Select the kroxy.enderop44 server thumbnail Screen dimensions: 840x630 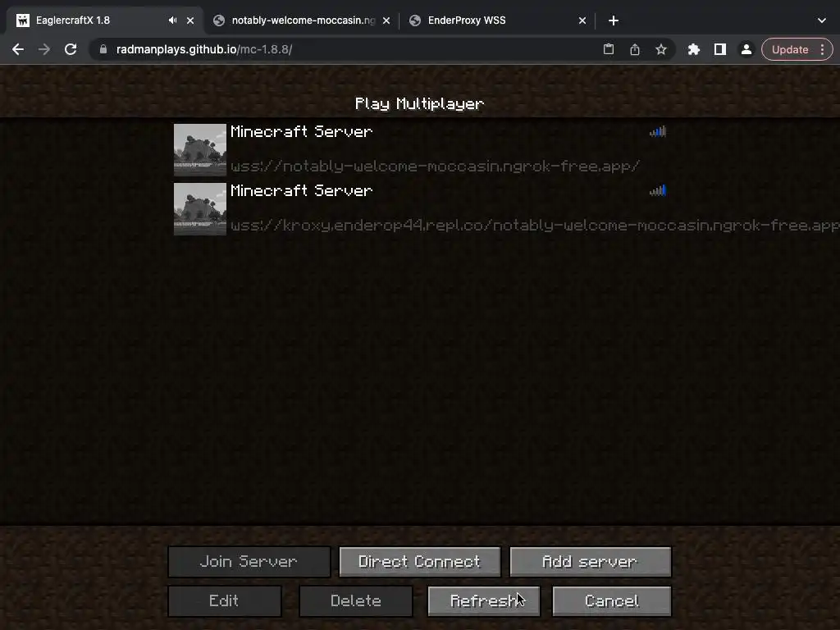[200, 209]
